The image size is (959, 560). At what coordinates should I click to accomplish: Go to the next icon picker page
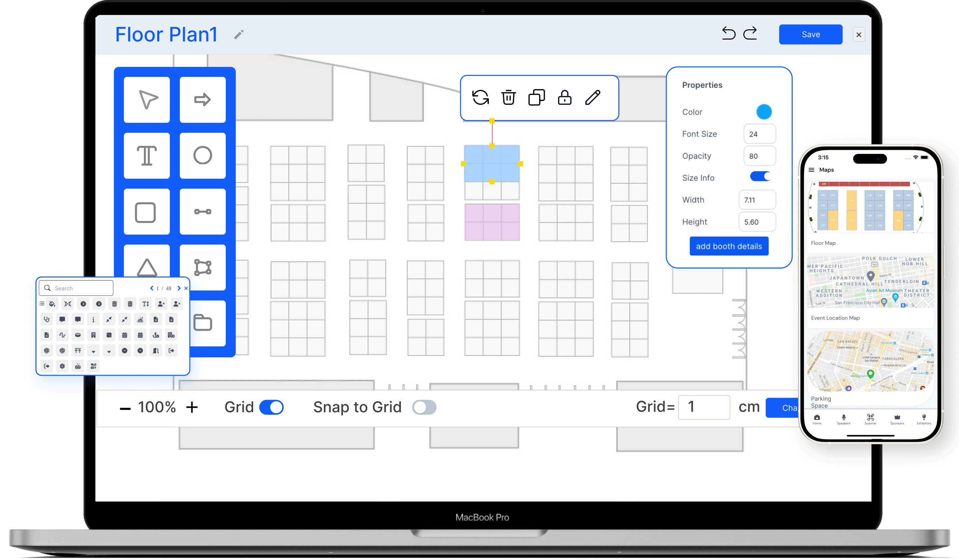click(179, 288)
